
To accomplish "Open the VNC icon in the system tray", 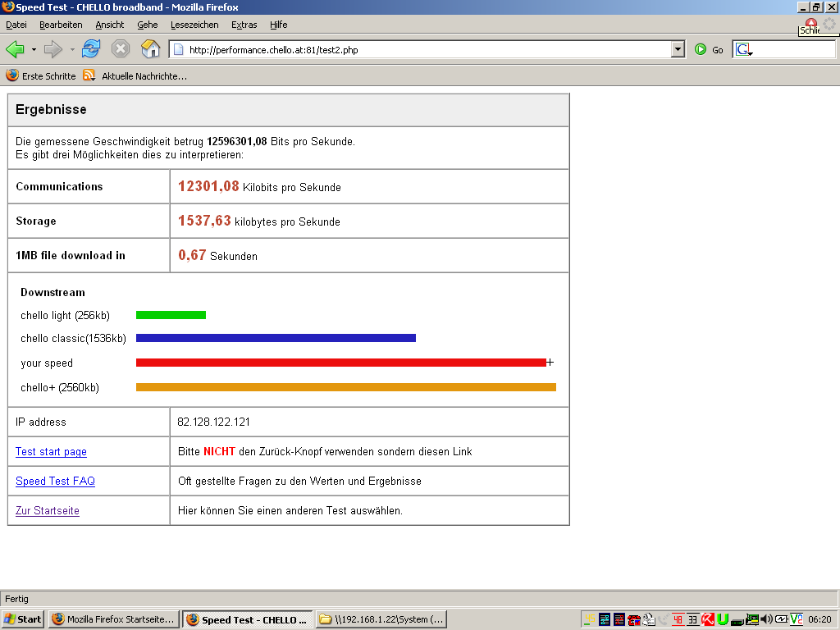I will (x=796, y=619).
